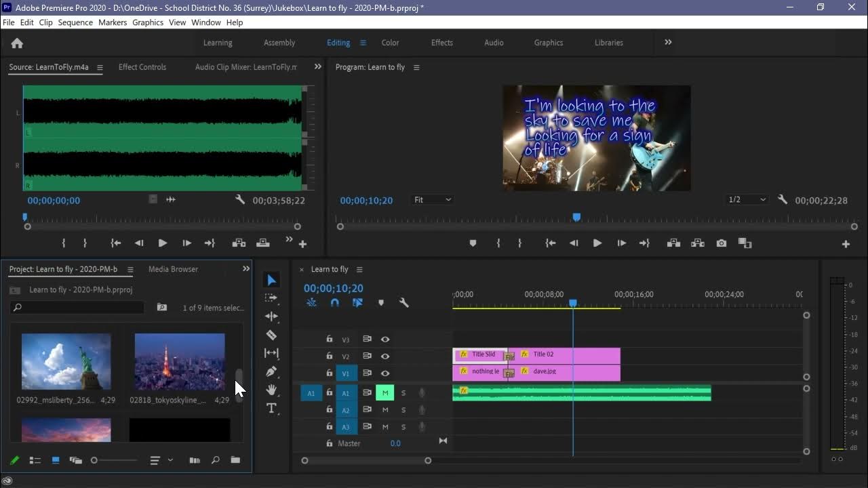Image resolution: width=868 pixels, height=488 pixels.
Task: Click Automate to Sequence icon
Action: tap(195, 460)
